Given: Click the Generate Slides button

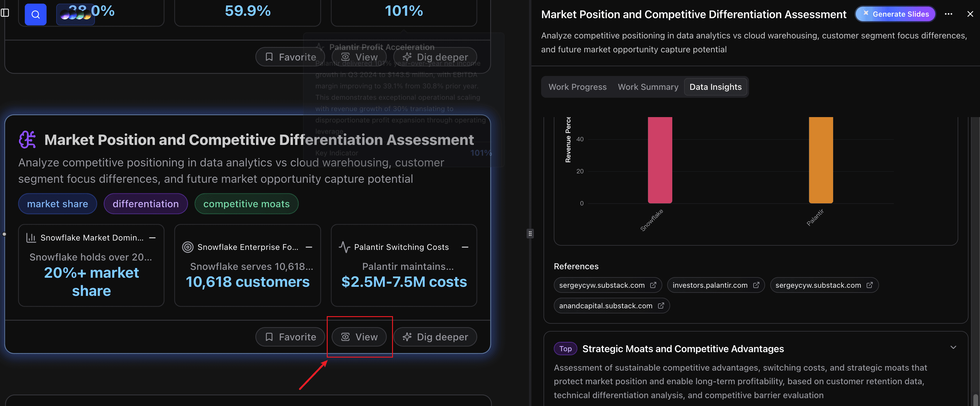Looking at the screenshot, I should pos(895,14).
